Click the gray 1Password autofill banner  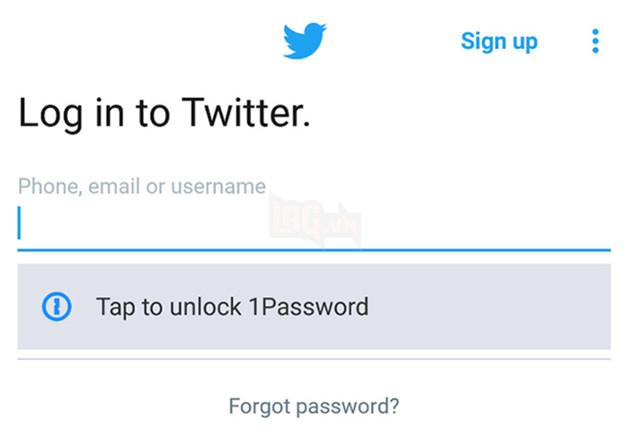[x=314, y=306]
